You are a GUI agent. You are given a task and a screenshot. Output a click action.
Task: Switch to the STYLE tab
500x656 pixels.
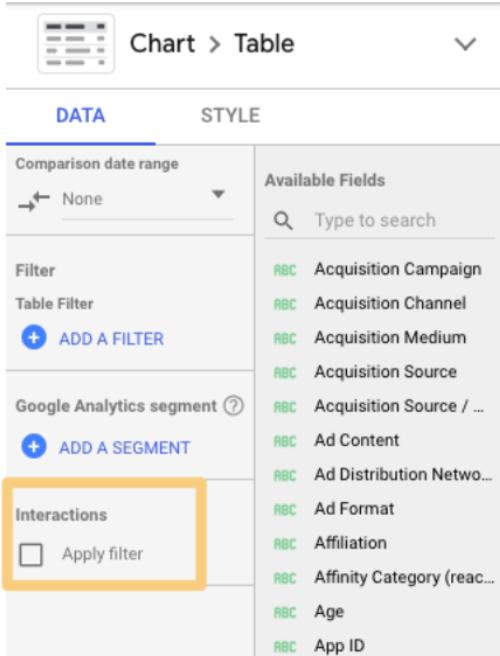(x=231, y=115)
